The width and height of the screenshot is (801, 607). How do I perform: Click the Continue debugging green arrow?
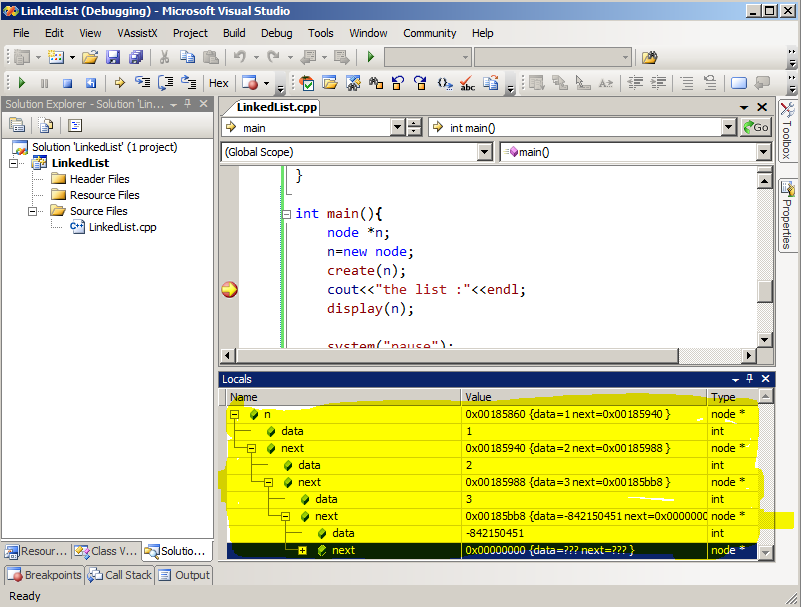21,83
